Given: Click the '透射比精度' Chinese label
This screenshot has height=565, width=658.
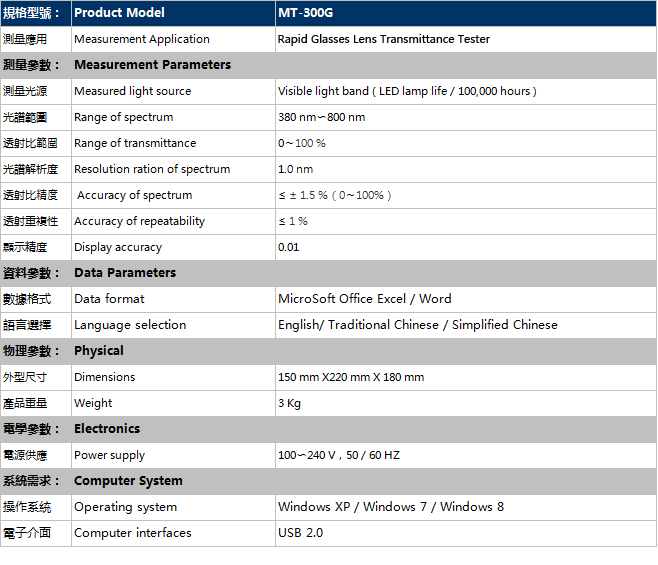Looking at the screenshot, I should tap(30, 195).
